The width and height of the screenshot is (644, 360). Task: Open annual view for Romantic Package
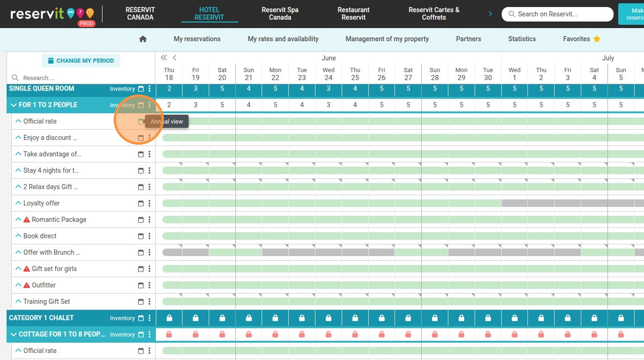pos(141,220)
